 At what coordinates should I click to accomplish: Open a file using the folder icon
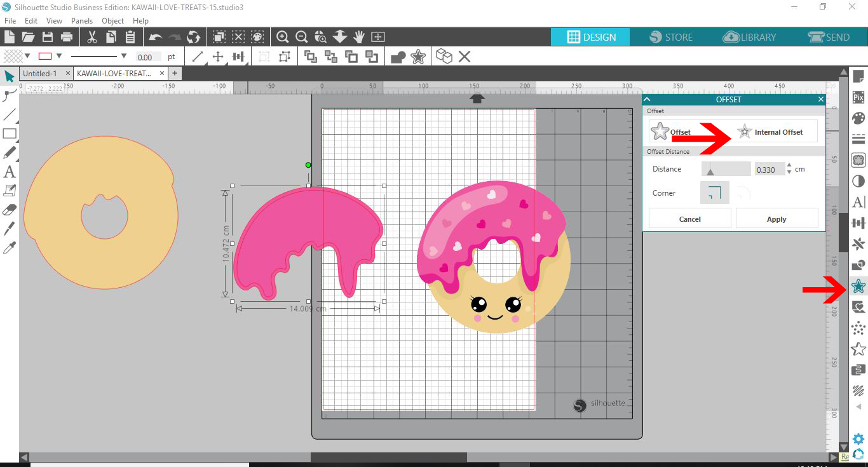28,37
